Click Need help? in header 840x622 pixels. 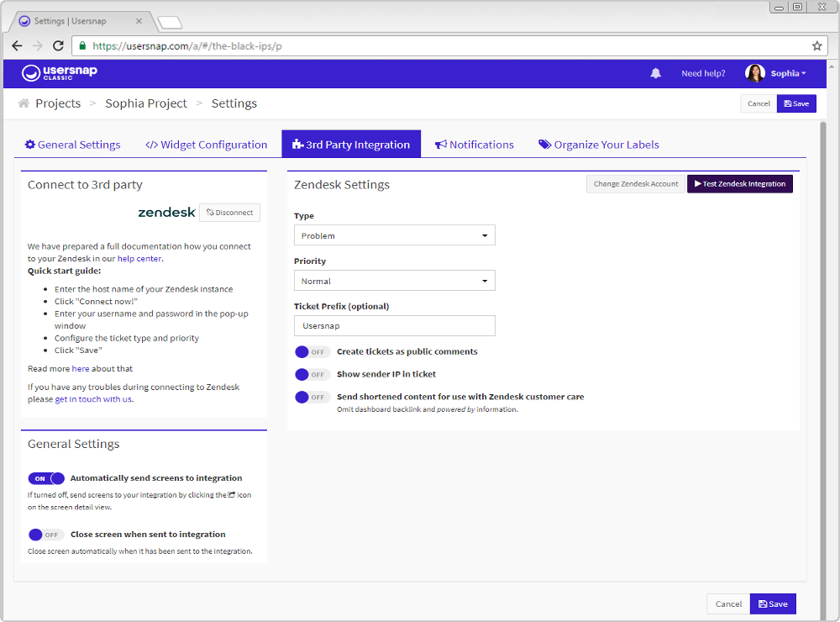pos(703,73)
